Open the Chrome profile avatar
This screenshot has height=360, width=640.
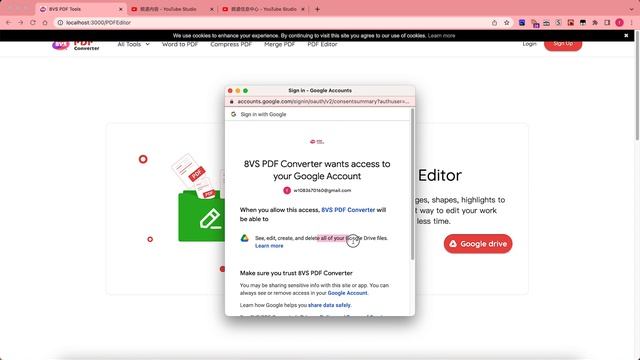click(619, 23)
